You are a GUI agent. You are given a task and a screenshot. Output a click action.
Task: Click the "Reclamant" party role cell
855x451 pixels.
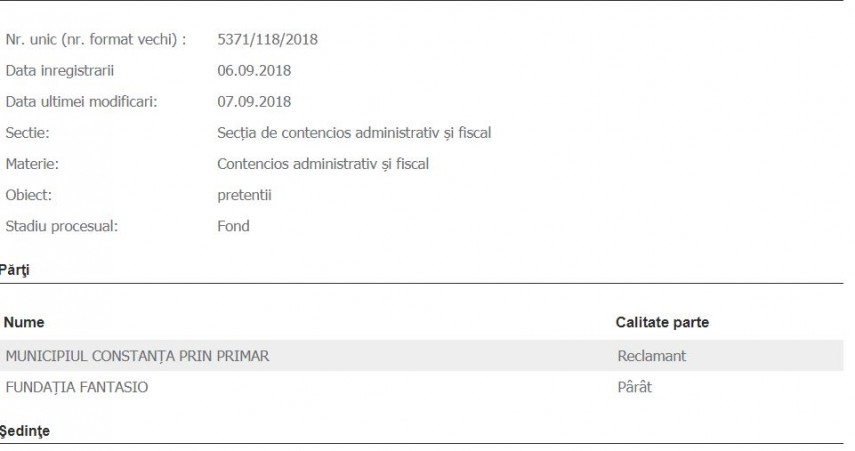pyautogui.click(x=651, y=356)
